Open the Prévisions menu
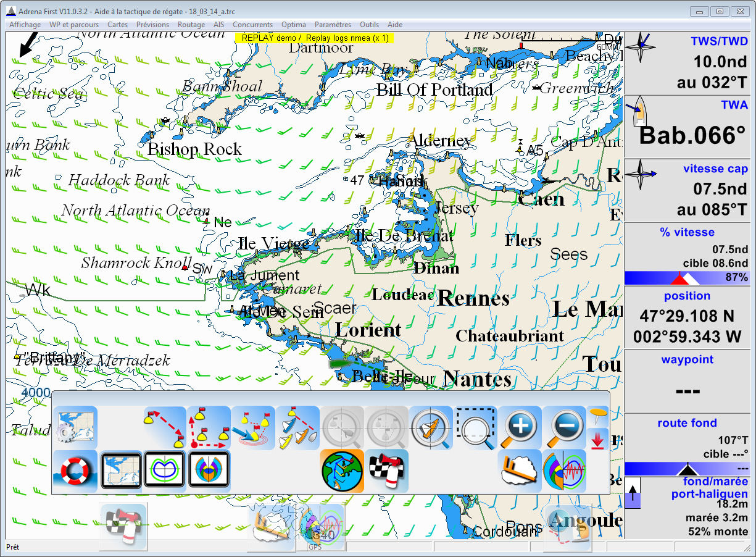Image resolution: width=756 pixels, height=557 pixels. 152,25
